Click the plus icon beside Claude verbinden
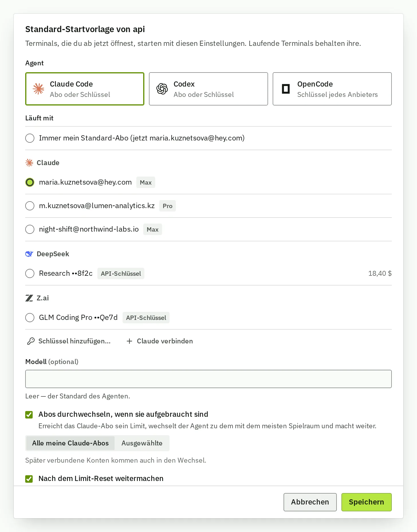Screen dimensions: 417x532 tap(129, 341)
